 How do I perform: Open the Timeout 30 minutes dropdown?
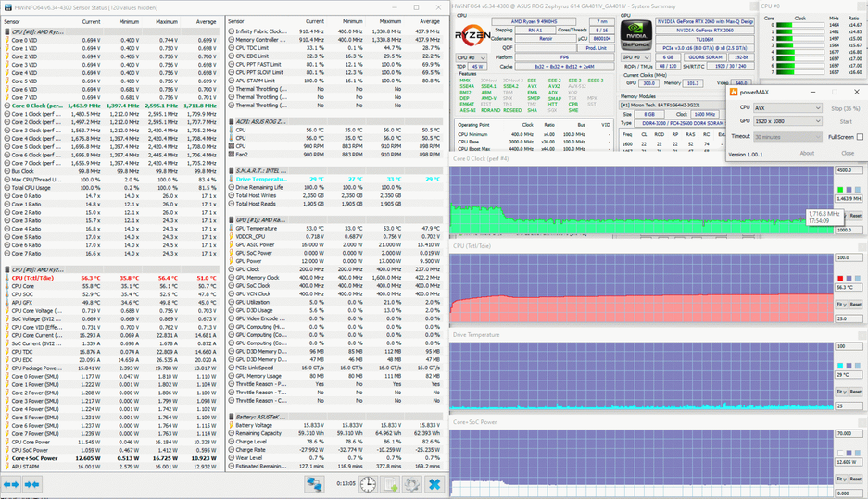[787, 137]
